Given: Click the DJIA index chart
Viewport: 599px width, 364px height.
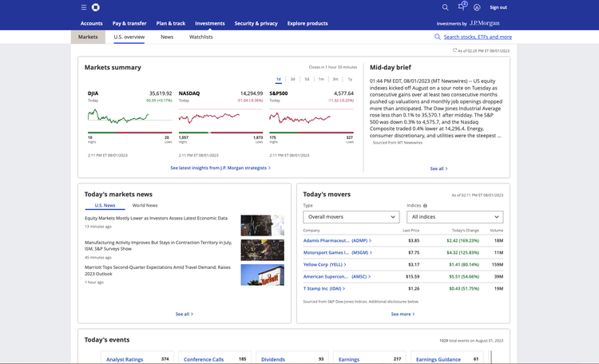Looking at the screenshot, I should coord(130,116).
